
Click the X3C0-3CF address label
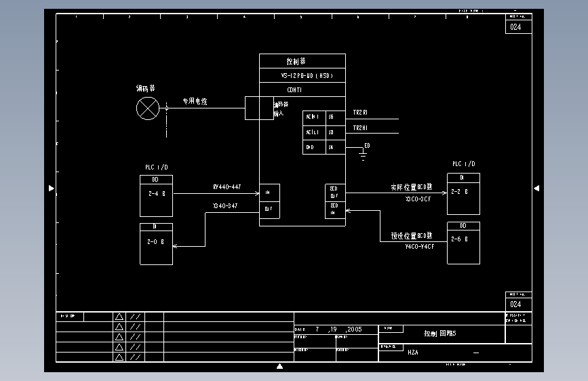click(x=418, y=199)
